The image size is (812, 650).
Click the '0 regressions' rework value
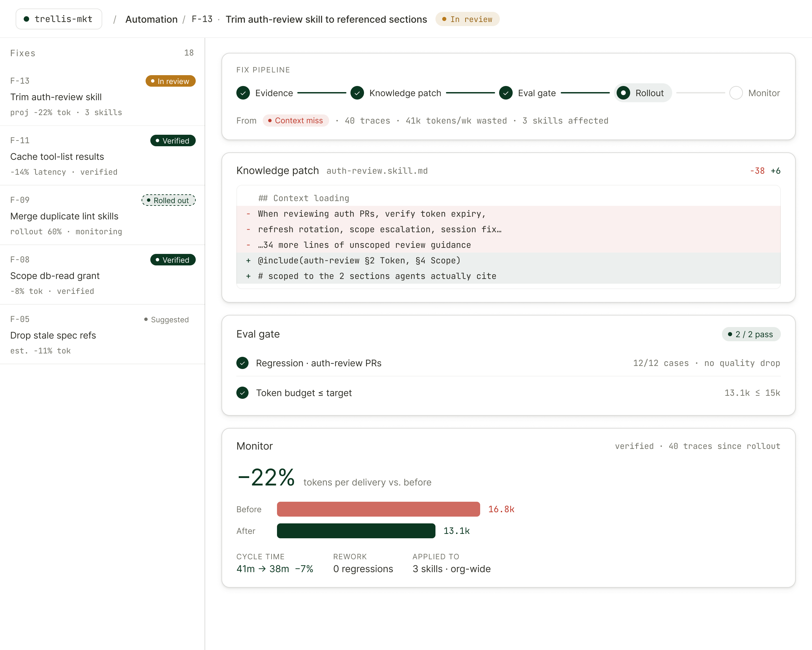pyautogui.click(x=363, y=569)
